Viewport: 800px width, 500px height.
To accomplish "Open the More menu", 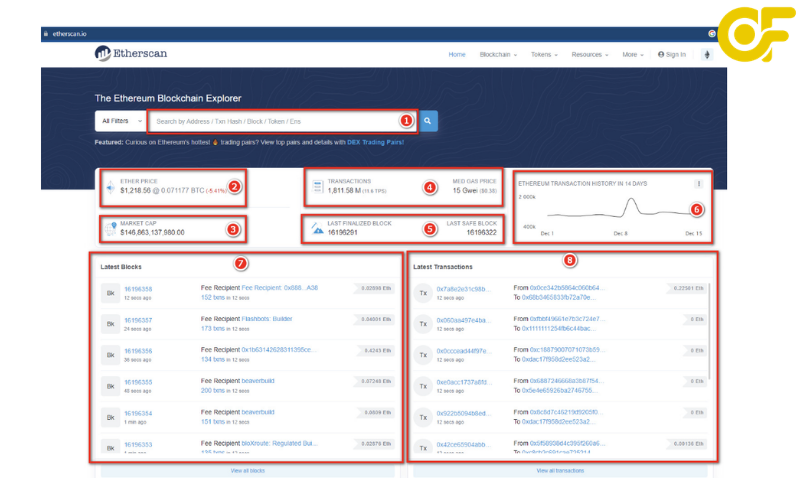I will point(634,55).
